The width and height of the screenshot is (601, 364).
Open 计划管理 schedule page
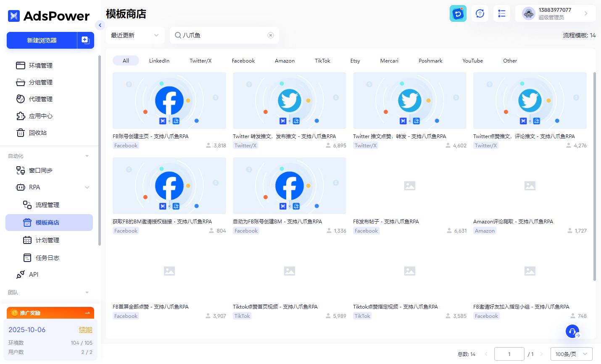tap(47, 240)
